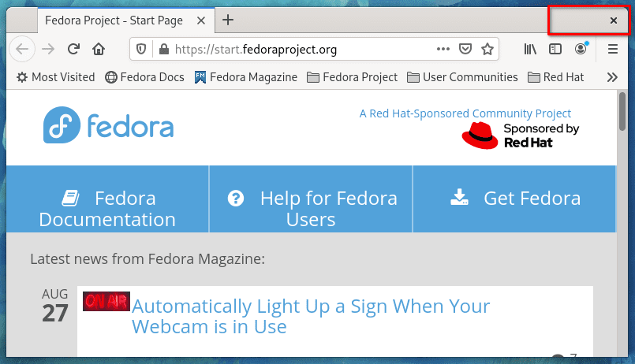Expand Red Hat bookmark folder
The height and width of the screenshot is (364, 635).
[555, 77]
